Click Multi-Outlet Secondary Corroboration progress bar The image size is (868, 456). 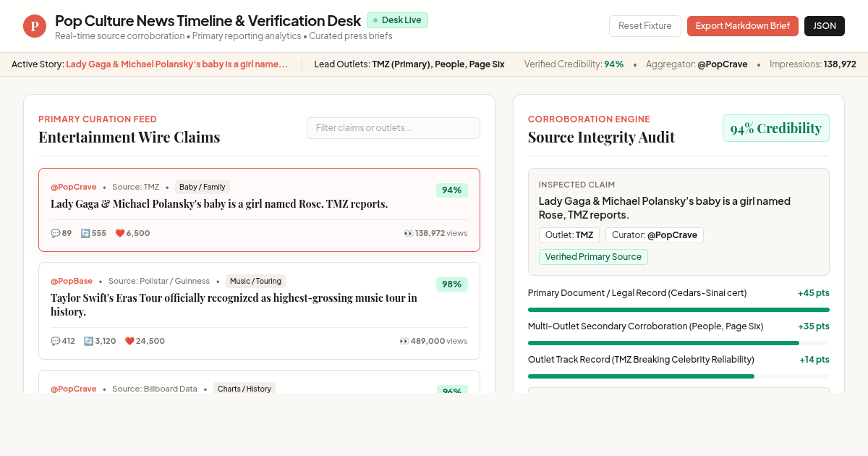[678, 343]
